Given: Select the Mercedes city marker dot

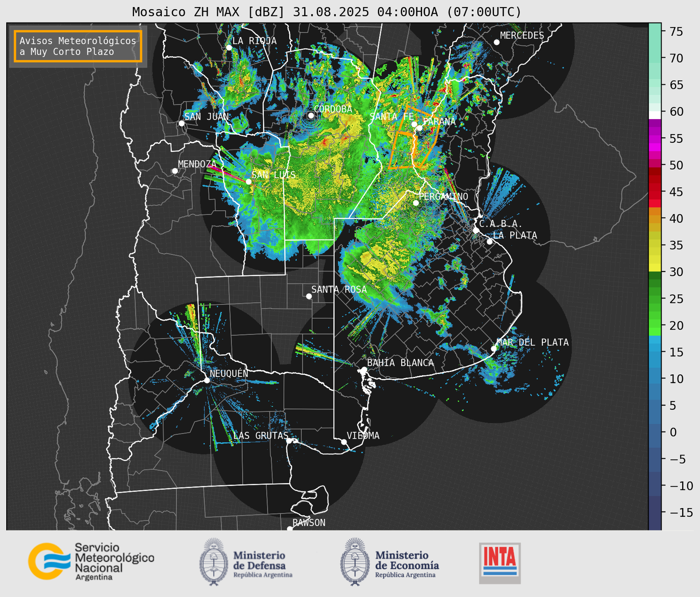Looking at the screenshot, I should coord(497,42).
